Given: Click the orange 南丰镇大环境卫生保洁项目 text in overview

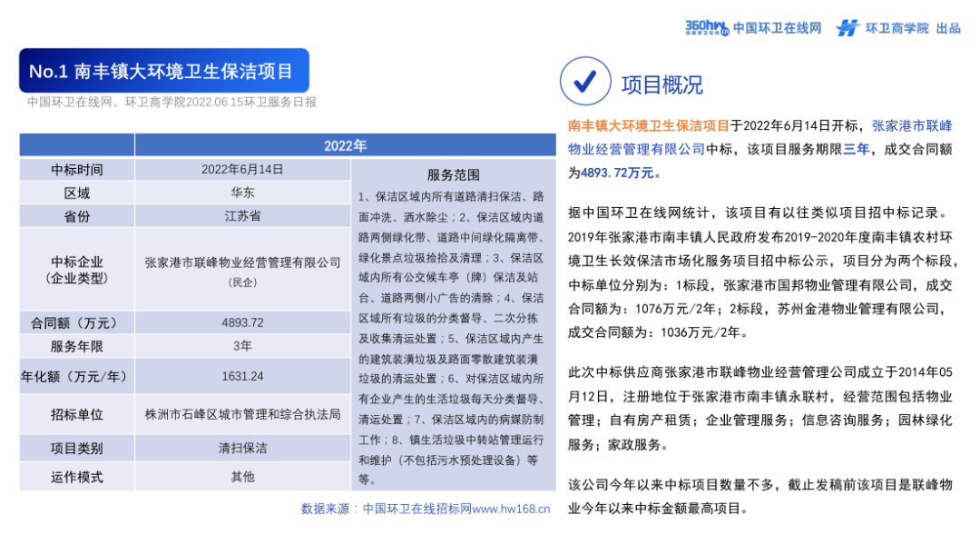Looking at the screenshot, I should [648, 125].
